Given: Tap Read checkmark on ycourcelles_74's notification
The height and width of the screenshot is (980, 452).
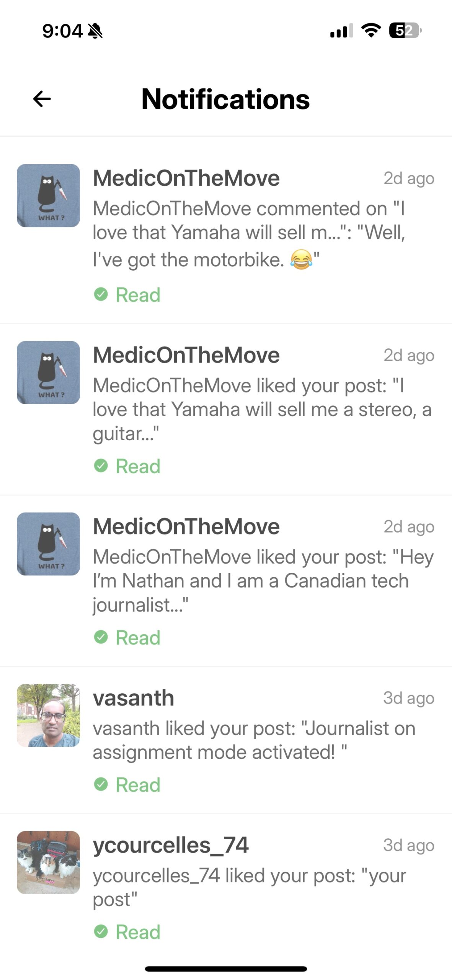Looking at the screenshot, I should point(101,931).
